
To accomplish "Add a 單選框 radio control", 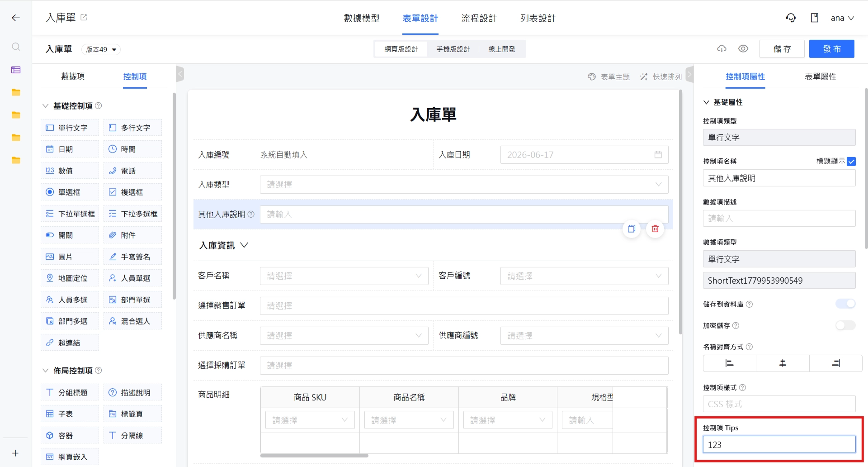I will (70, 192).
